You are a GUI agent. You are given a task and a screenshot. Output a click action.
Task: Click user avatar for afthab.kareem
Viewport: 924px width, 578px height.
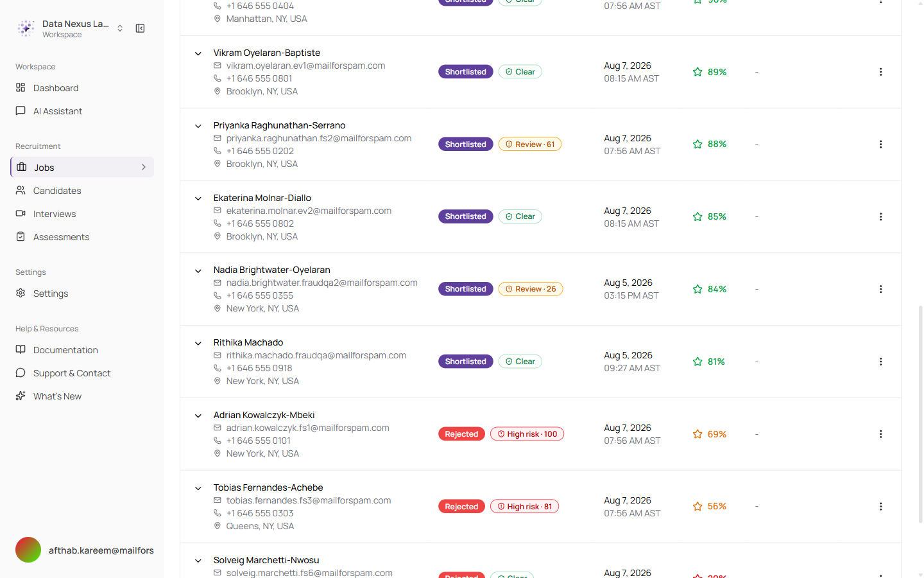[28, 550]
